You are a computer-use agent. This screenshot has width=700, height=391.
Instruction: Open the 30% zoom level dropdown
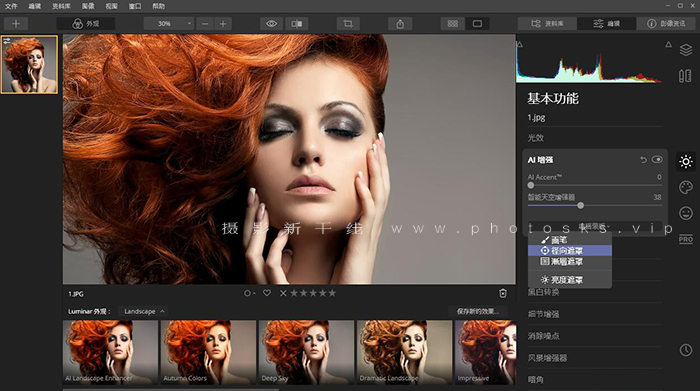coord(169,24)
